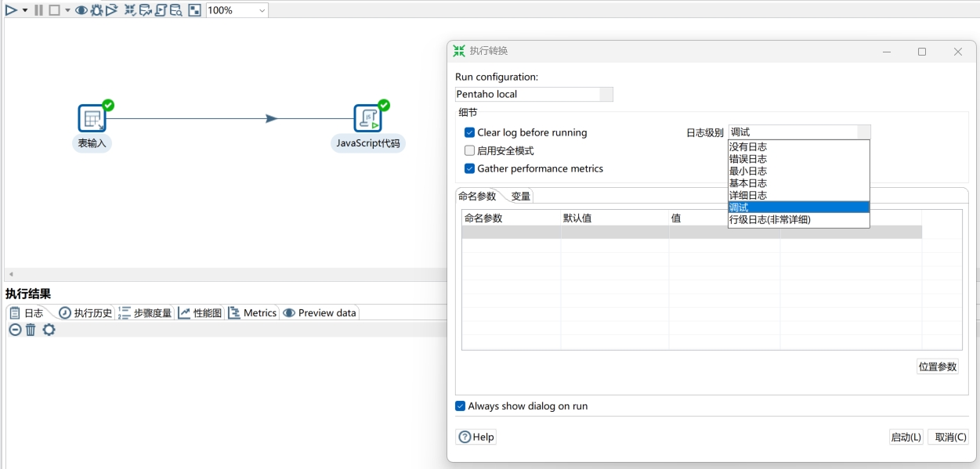Click the Explore database icon
This screenshot has width=980, height=469.
[176, 10]
